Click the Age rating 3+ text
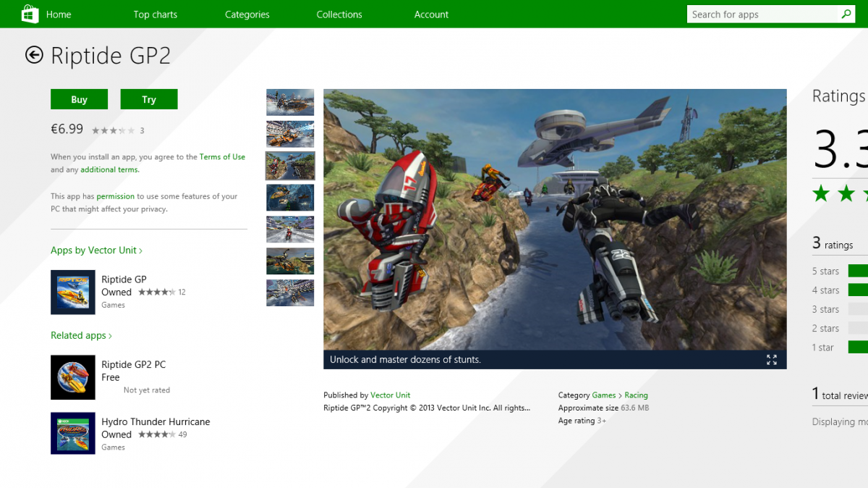 [x=582, y=421]
